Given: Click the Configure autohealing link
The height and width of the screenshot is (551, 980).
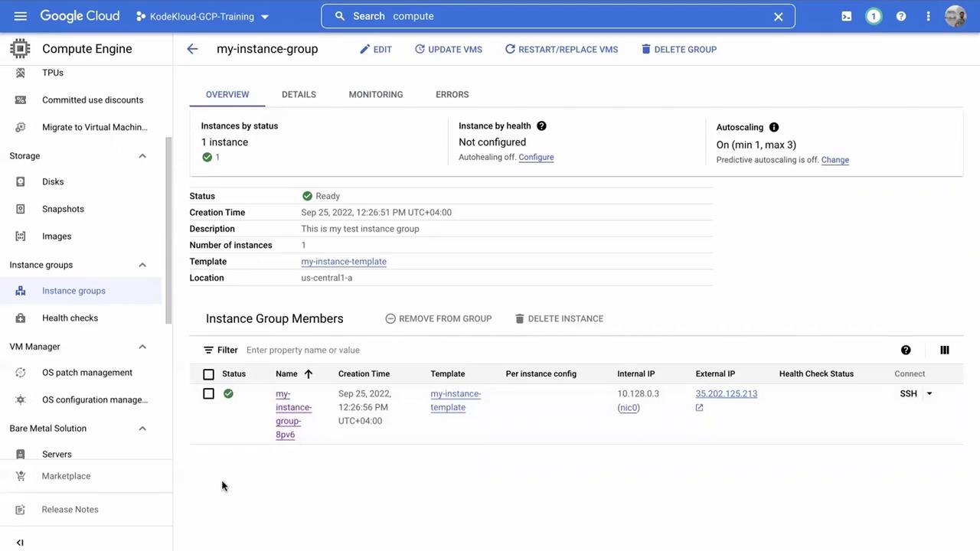Looking at the screenshot, I should click(x=536, y=158).
